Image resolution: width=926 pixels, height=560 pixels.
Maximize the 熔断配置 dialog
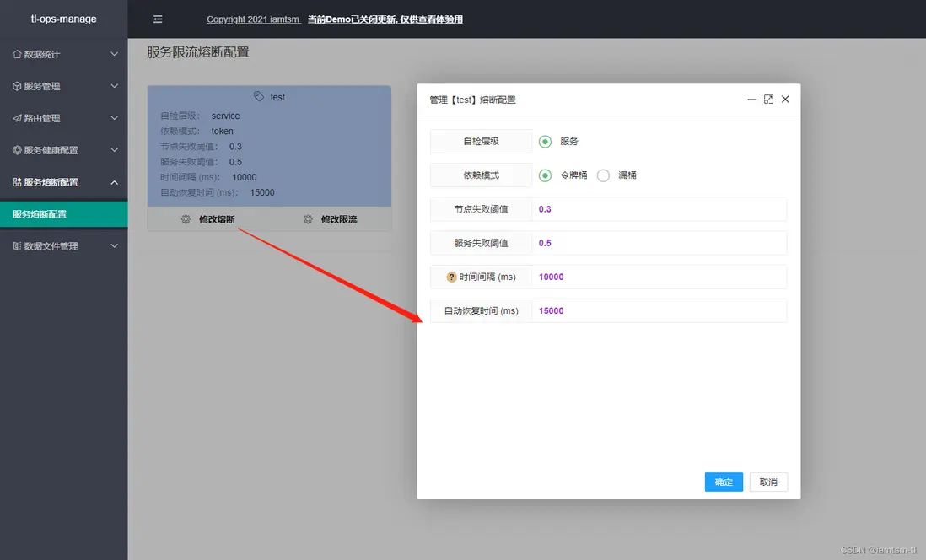pyautogui.click(x=768, y=100)
